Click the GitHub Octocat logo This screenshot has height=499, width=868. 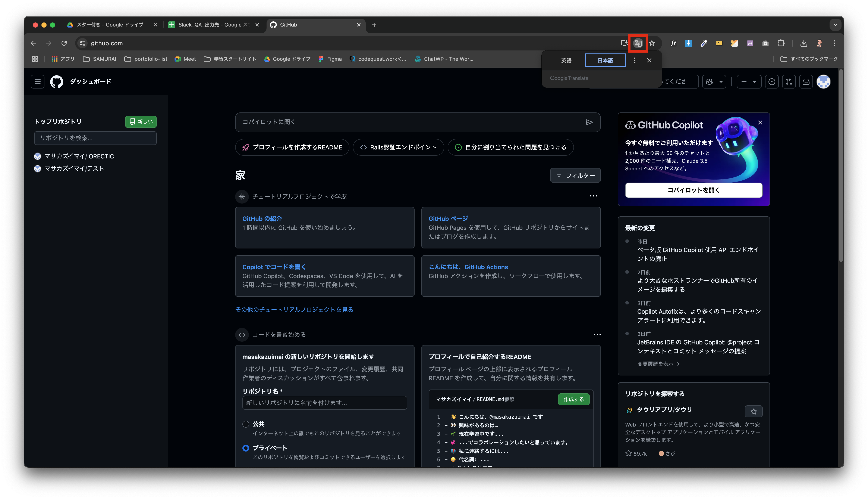pyautogui.click(x=57, y=82)
